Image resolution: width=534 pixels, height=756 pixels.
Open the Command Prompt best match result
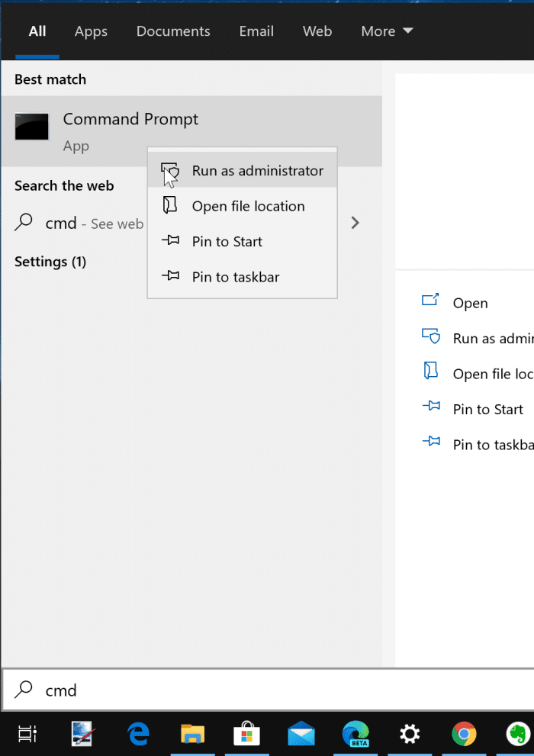pyautogui.click(x=191, y=130)
